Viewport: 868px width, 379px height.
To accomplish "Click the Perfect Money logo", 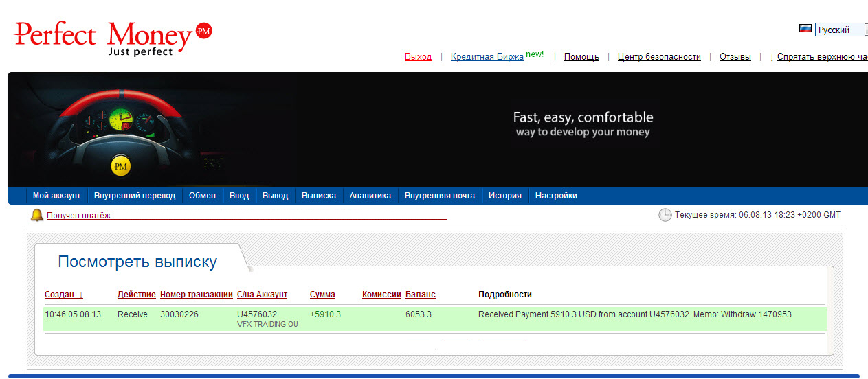I will [x=112, y=38].
